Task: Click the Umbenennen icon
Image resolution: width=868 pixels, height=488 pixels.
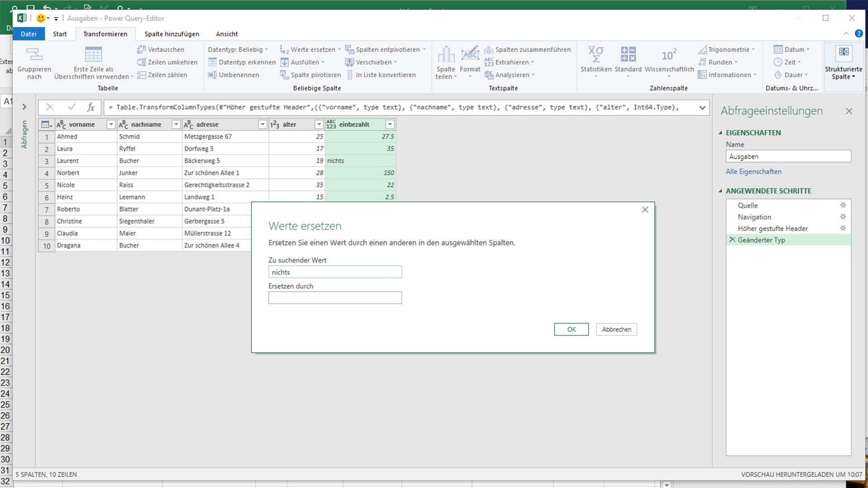Action: click(x=213, y=75)
